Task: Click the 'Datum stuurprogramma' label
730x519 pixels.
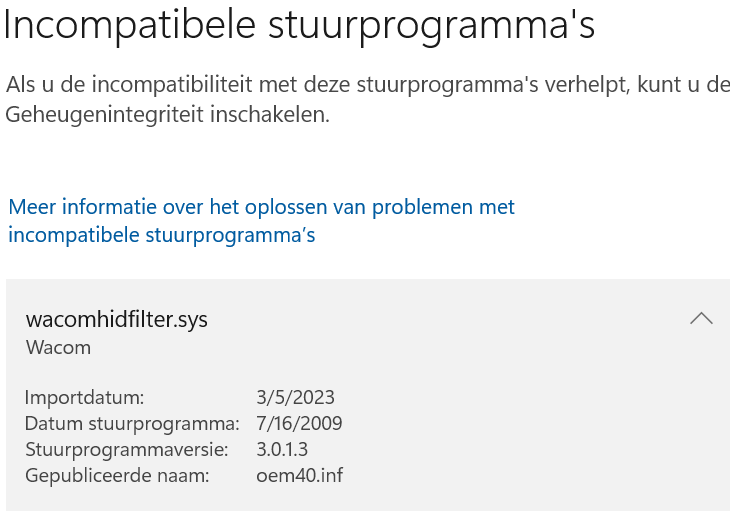Action: click(132, 423)
